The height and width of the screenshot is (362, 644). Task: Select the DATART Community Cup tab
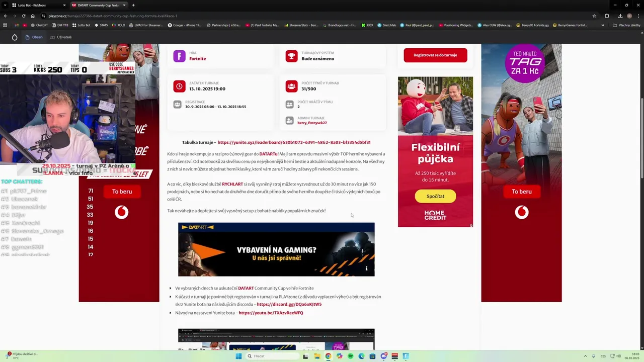coord(98,5)
